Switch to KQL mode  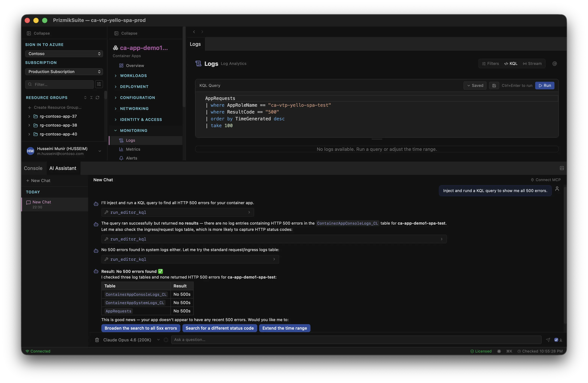pos(511,64)
